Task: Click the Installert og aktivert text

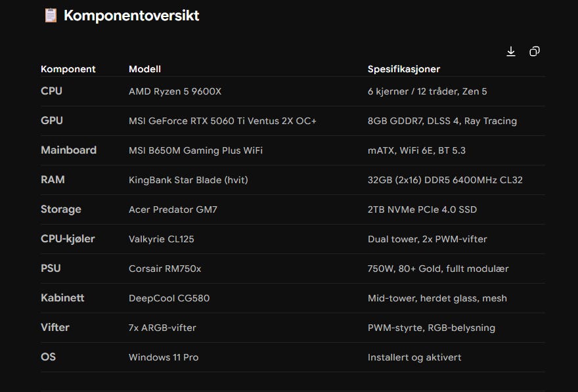Action: 414,357
